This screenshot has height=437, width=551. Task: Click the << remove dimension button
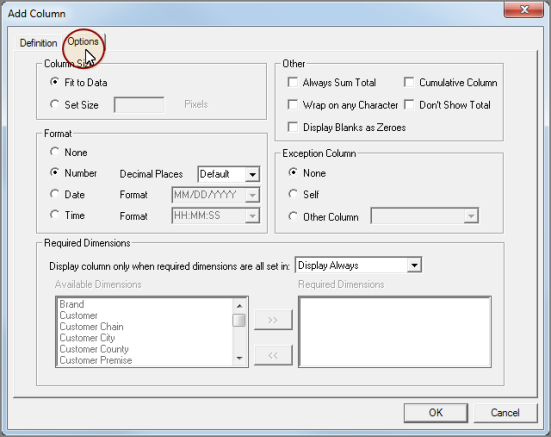[273, 355]
